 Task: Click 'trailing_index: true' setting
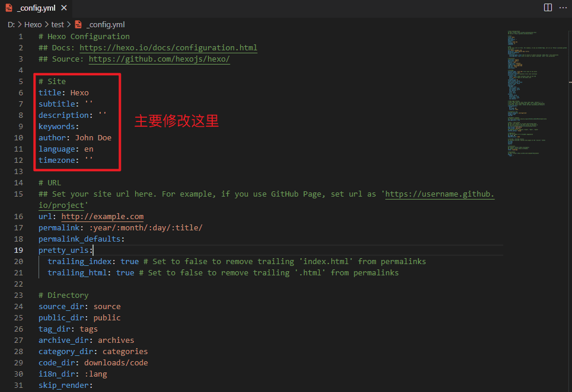(x=93, y=262)
